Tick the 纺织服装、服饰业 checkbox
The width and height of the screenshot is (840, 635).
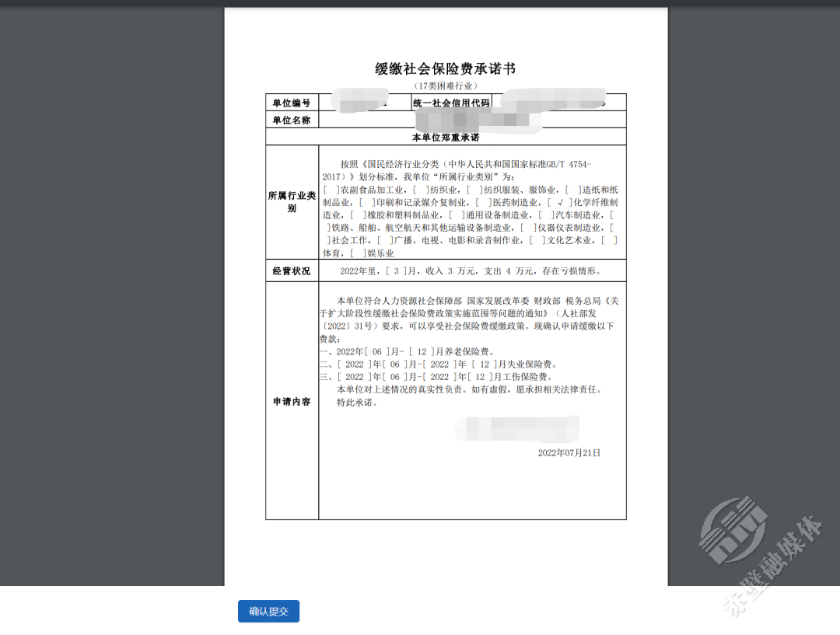coord(474,190)
